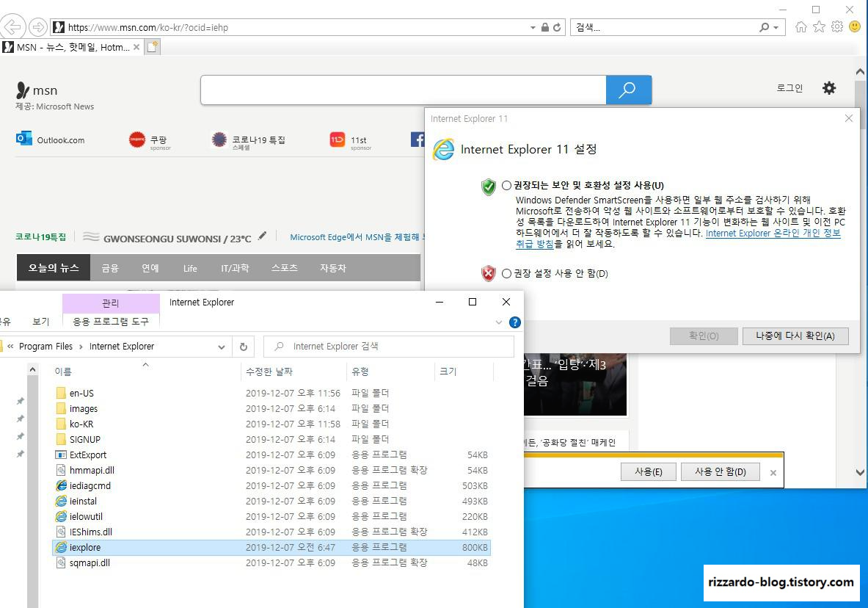This screenshot has width=868, height=608.
Task: Click the MSN web search input field
Action: coord(404,90)
